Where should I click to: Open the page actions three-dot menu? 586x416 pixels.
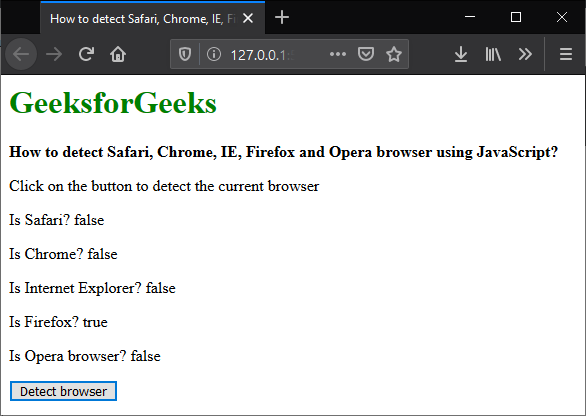point(338,55)
